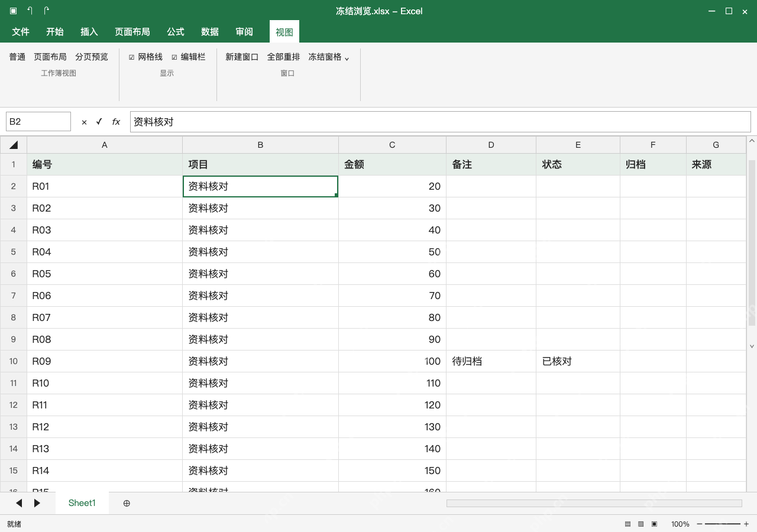Screen dimensions: 757x532
Task: Click the 全部重排 button
Action: point(283,57)
